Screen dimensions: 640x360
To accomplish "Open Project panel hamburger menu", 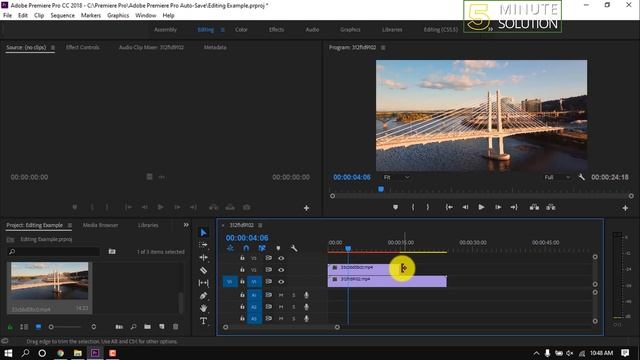I will (x=70, y=225).
